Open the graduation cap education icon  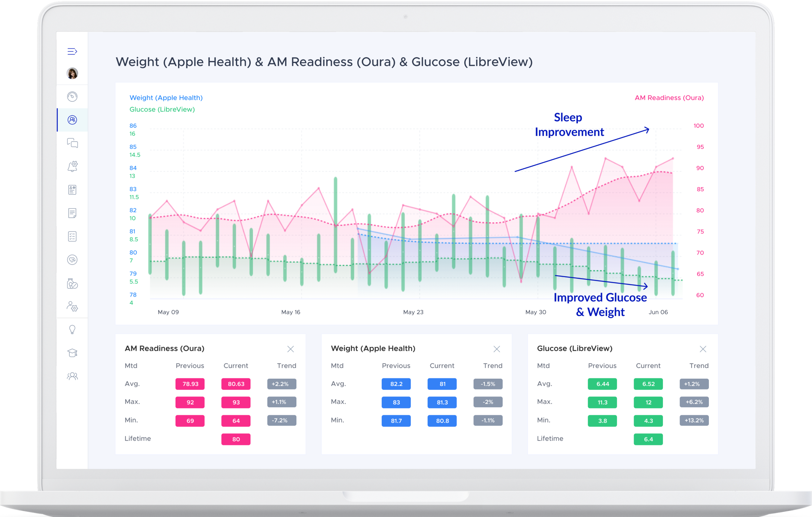72,353
